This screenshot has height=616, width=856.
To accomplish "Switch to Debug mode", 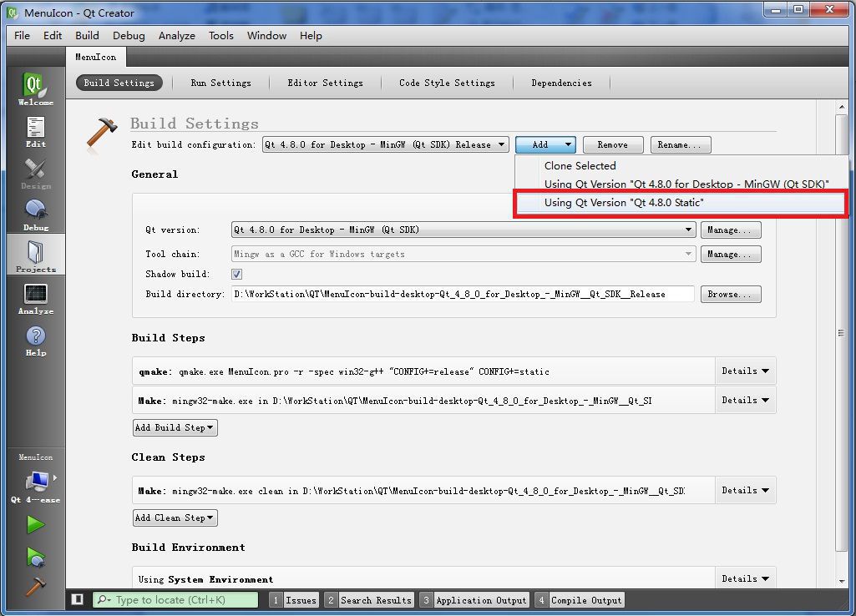I will pyautogui.click(x=35, y=215).
